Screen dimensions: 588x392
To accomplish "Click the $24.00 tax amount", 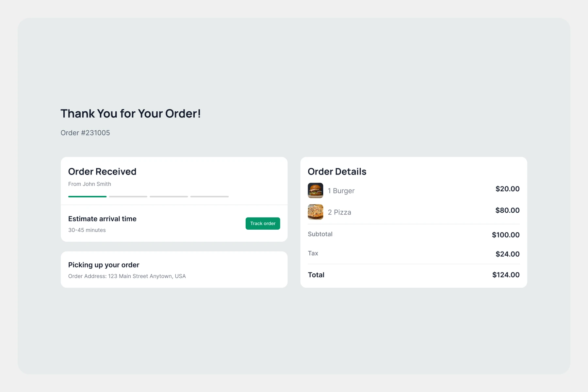I will 507,254.
